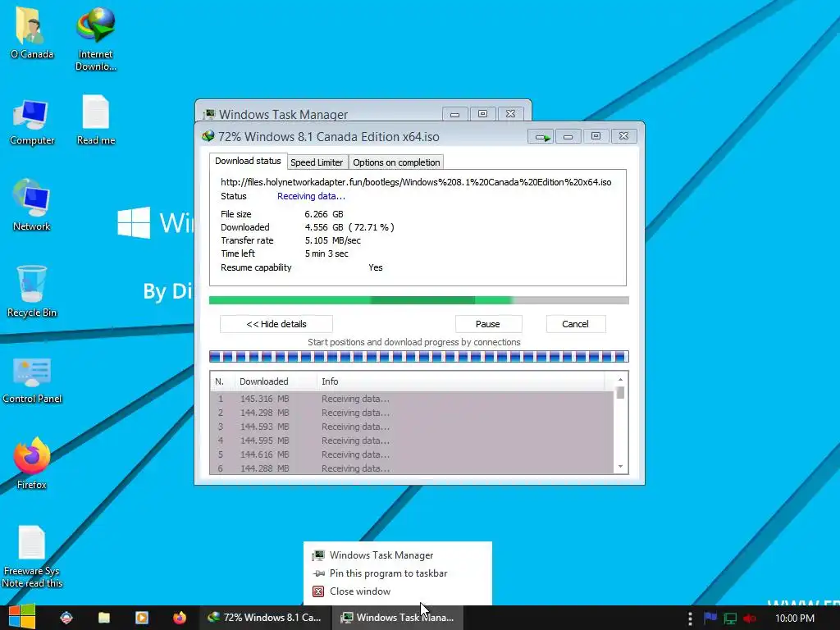Viewport: 840px width, 630px height.
Task: Sort by the Downloaded column header
Action: pyautogui.click(x=276, y=381)
